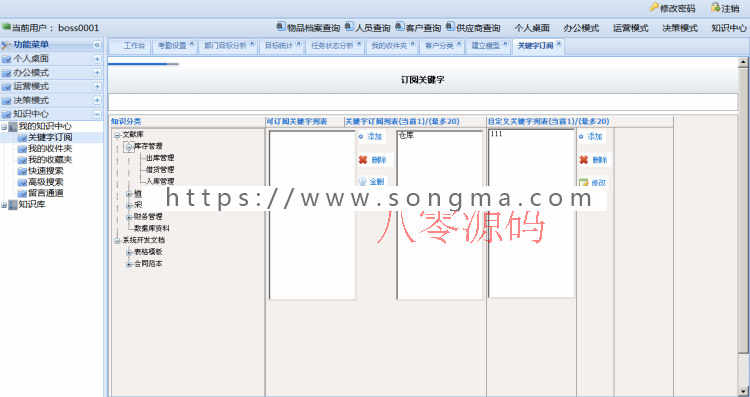Close the 目标统计 tab
Screen dimensions: 750x397
(298, 44)
